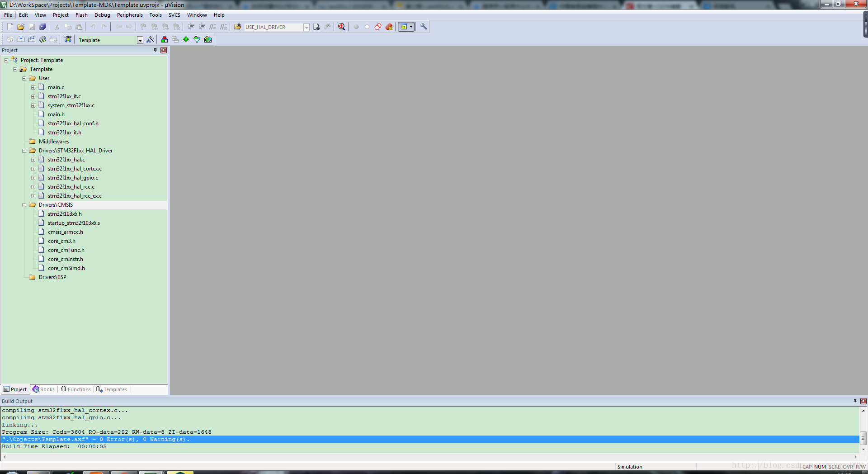
Task: Open window layout dropdown arrow in toolbar
Action: pyautogui.click(x=411, y=27)
